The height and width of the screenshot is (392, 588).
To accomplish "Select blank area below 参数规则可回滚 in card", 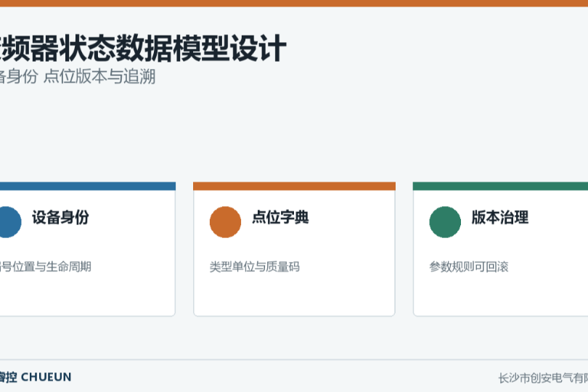I will 500,295.
